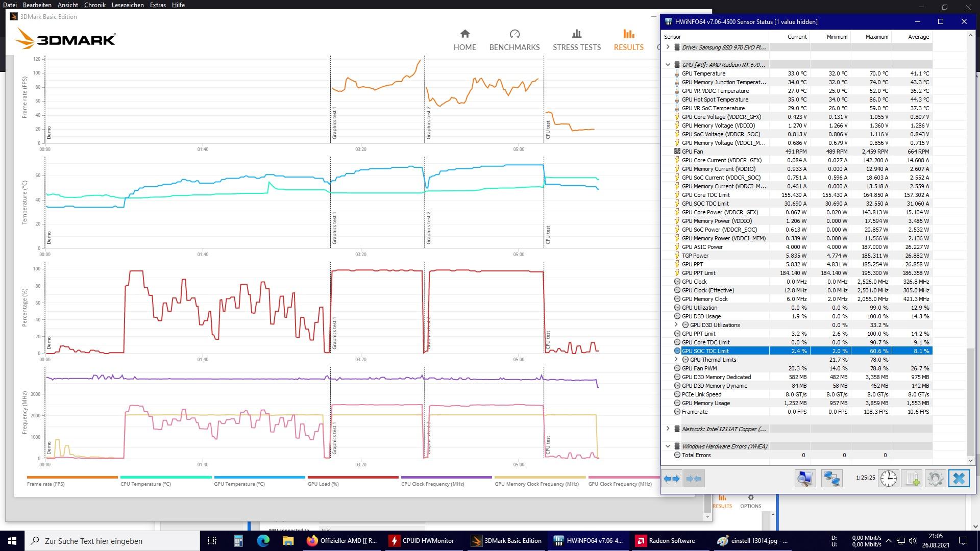Open Calculator from taskbar
Screen dimensions: 980x551
pos(238,541)
